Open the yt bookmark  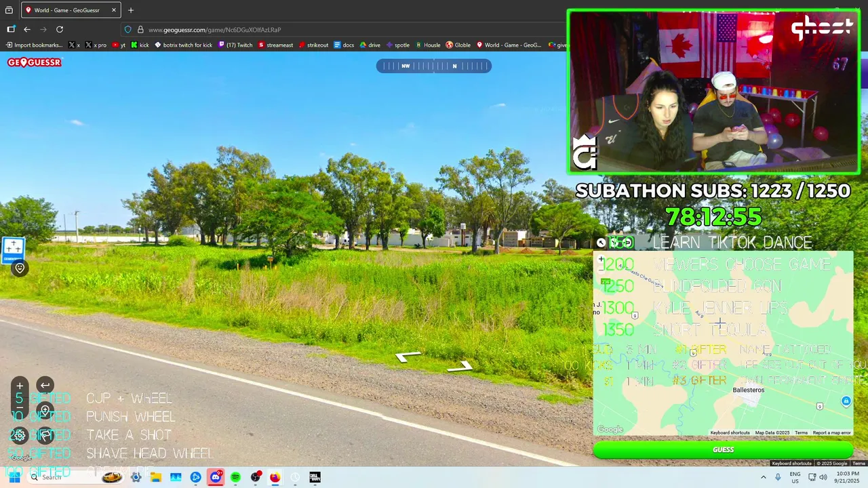pos(119,45)
